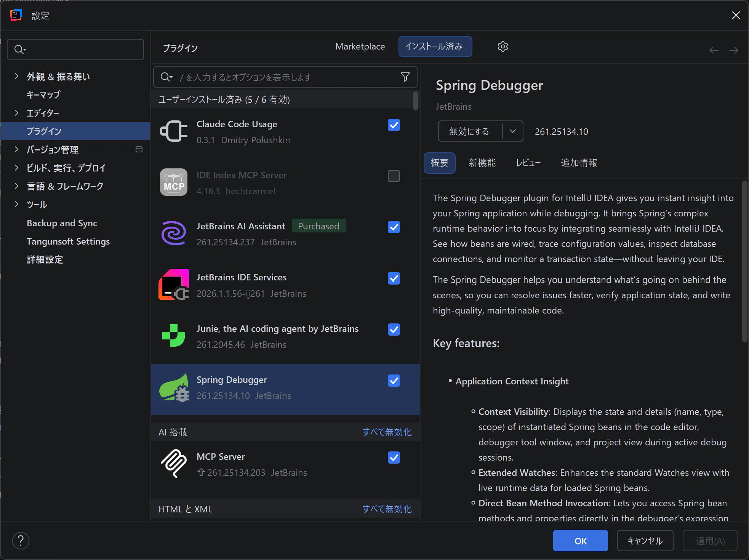Expand the バージョン管理 tree node
Viewport: 749px width, 560px height.
click(x=16, y=149)
